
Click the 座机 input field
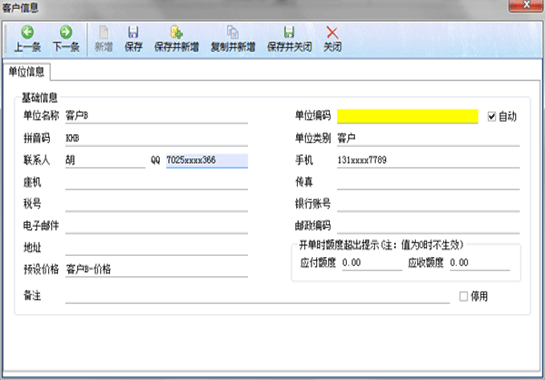click(156, 182)
